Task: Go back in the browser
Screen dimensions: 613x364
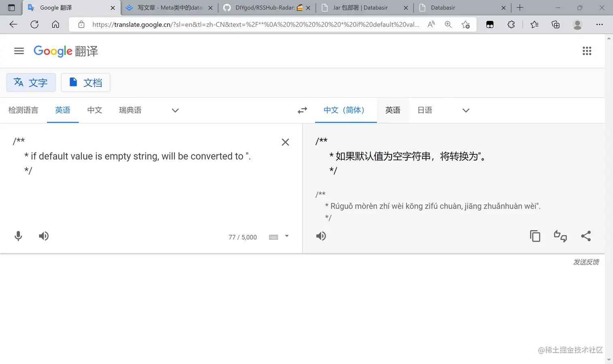Action: [x=13, y=24]
